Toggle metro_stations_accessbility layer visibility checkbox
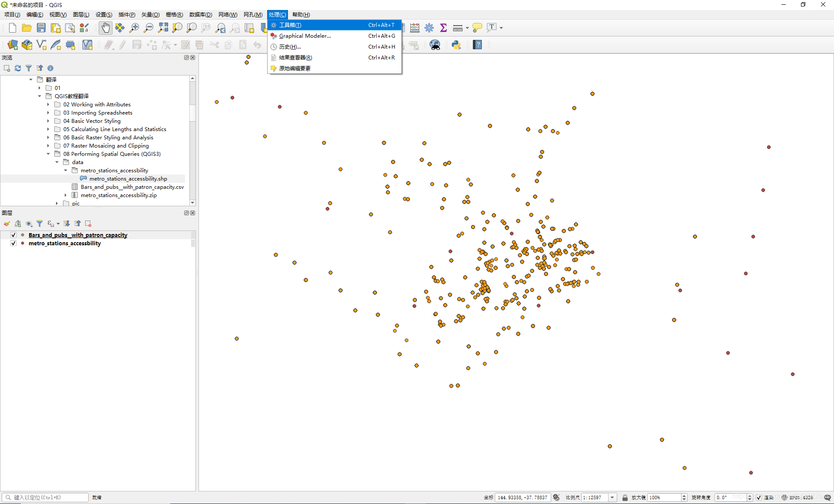 13,243
